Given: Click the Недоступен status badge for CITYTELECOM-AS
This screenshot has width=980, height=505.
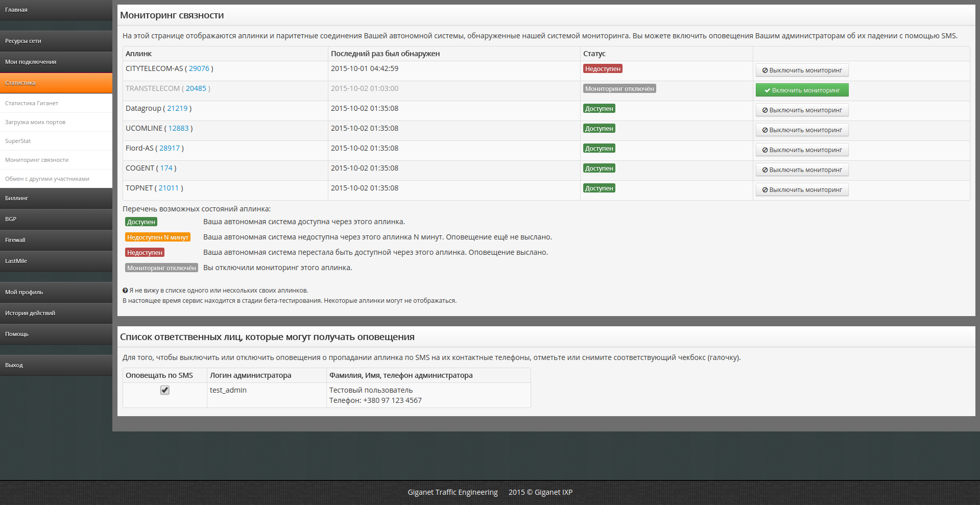Looking at the screenshot, I should [603, 68].
